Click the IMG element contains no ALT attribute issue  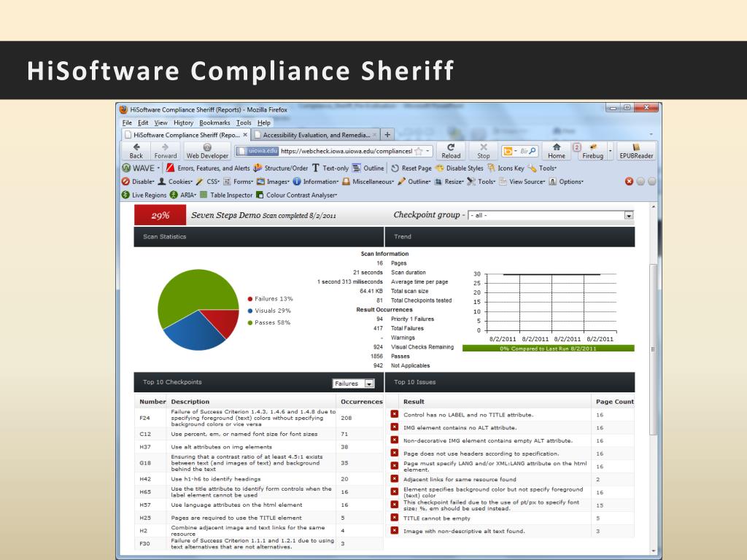tap(510, 427)
